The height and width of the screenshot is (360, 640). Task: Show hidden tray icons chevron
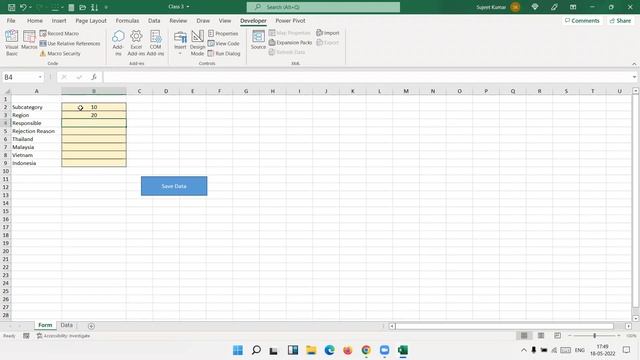pos(524,350)
